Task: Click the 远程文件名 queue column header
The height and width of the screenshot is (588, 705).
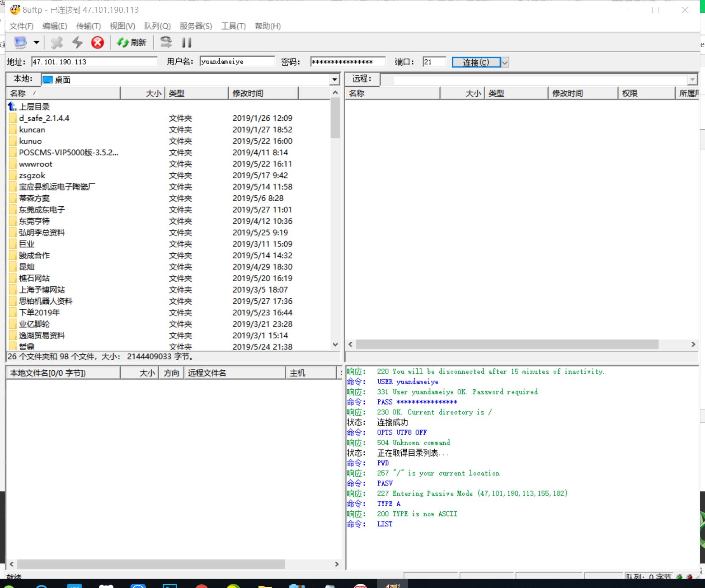Action: point(235,373)
